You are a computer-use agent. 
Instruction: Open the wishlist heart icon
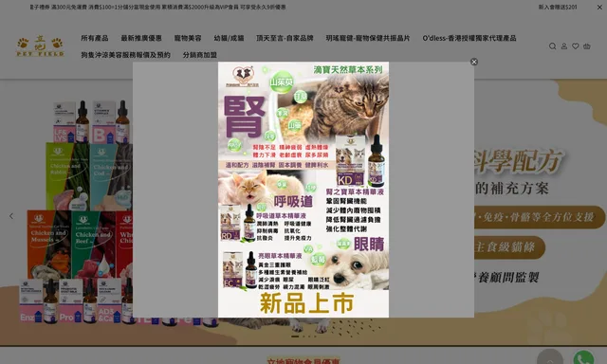[x=576, y=46]
